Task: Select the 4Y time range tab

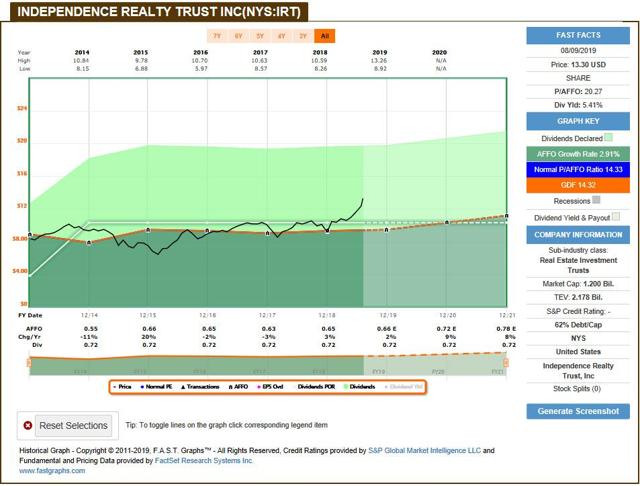Action: point(282,36)
